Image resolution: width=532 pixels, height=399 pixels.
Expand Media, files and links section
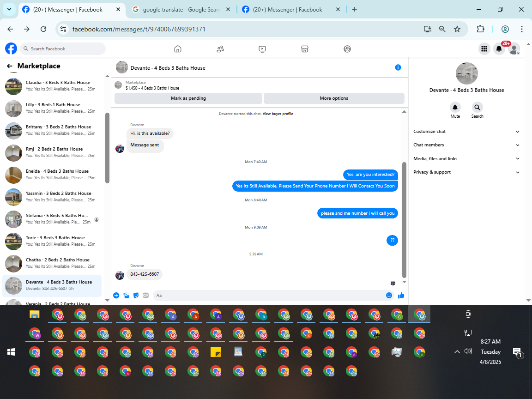click(466, 159)
